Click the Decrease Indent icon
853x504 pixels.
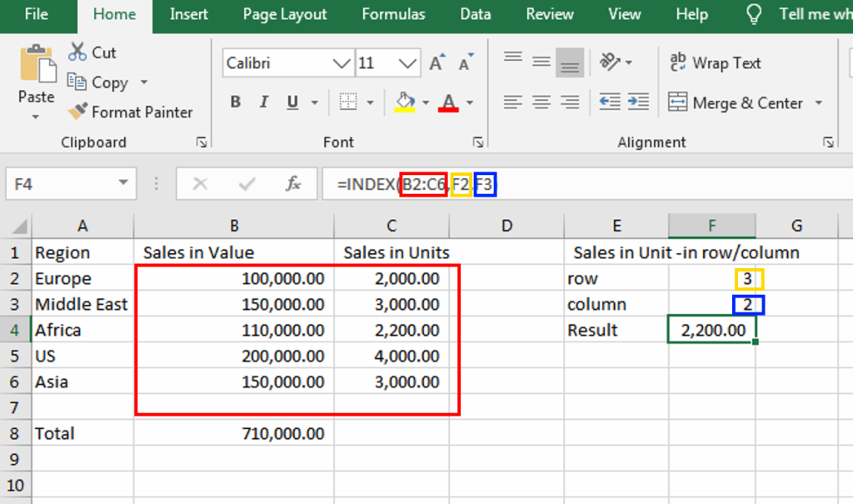pyautogui.click(x=610, y=102)
